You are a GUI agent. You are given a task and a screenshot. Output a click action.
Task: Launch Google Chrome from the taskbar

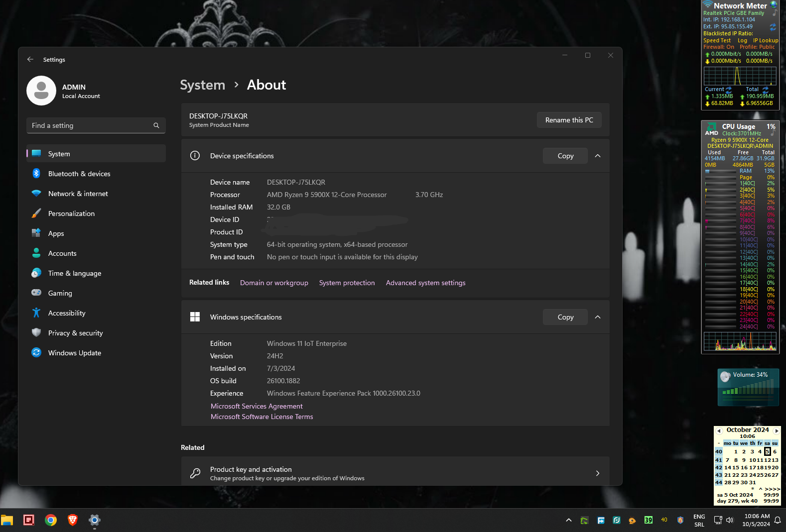pyautogui.click(x=51, y=520)
